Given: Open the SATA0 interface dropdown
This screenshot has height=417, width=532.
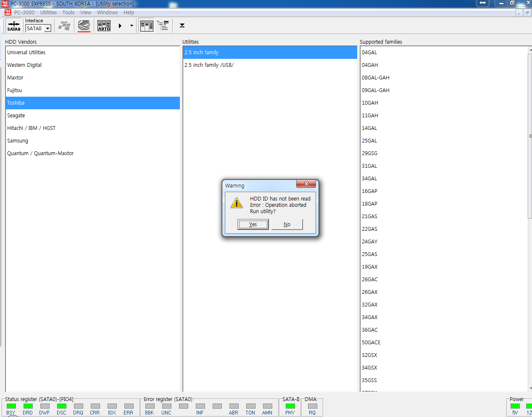Looking at the screenshot, I should coord(48,29).
